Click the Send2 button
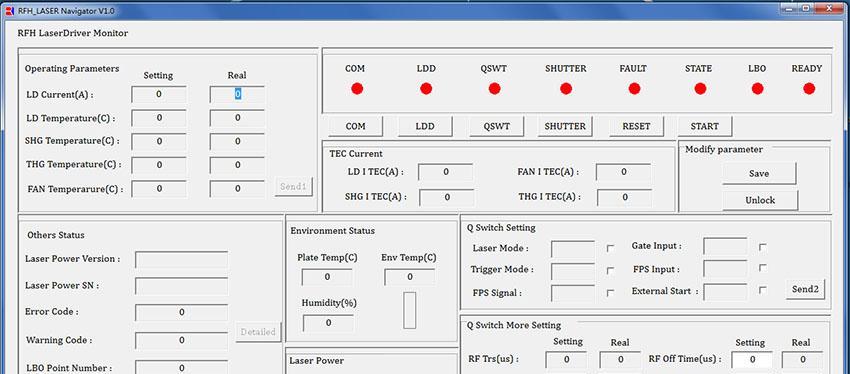The height and width of the screenshot is (374, 850). pos(805,289)
